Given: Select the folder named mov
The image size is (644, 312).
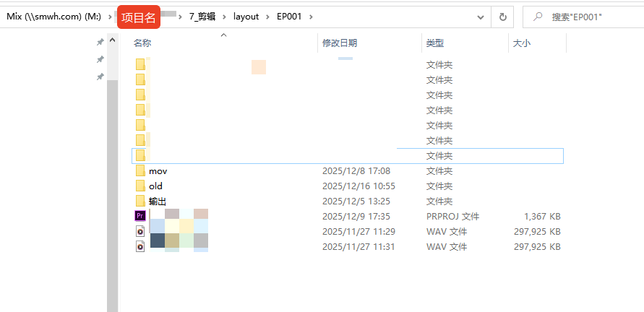Looking at the screenshot, I should pyautogui.click(x=158, y=171).
